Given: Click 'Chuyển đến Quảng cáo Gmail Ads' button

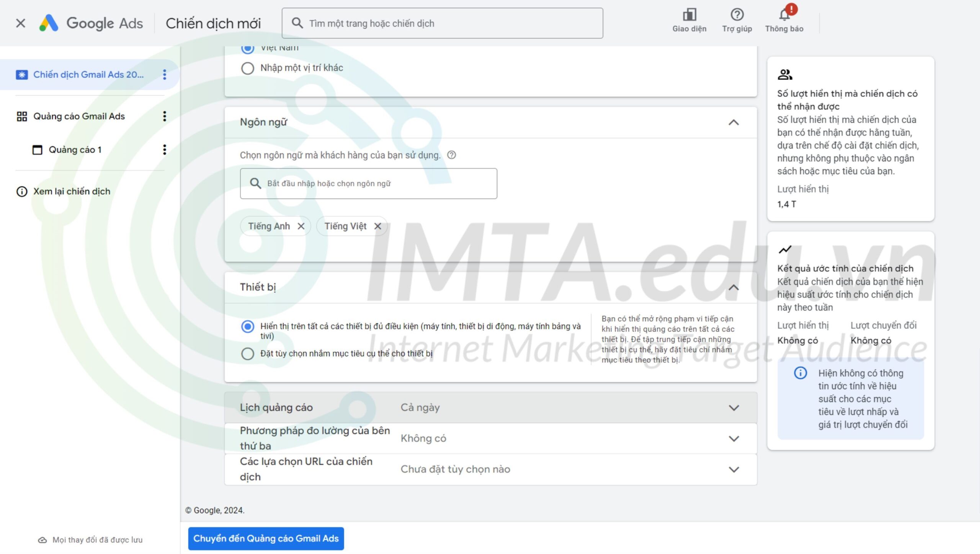Looking at the screenshot, I should 266,539.
